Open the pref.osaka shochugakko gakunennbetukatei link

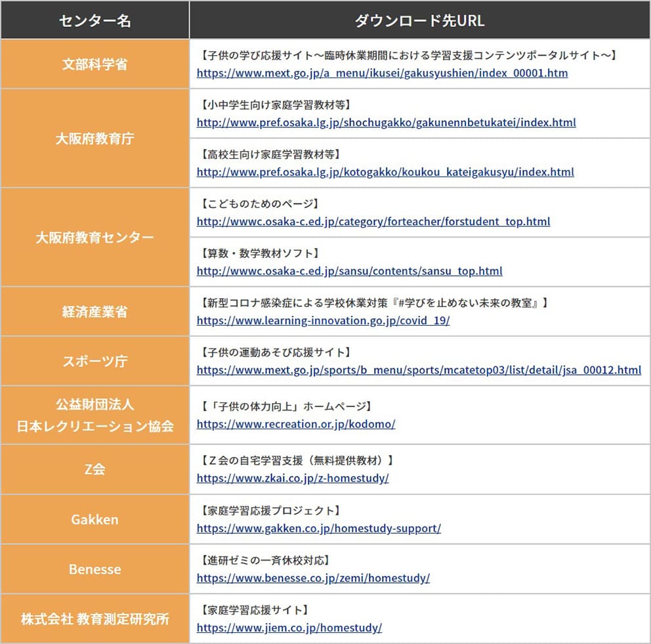coord(386,123)
